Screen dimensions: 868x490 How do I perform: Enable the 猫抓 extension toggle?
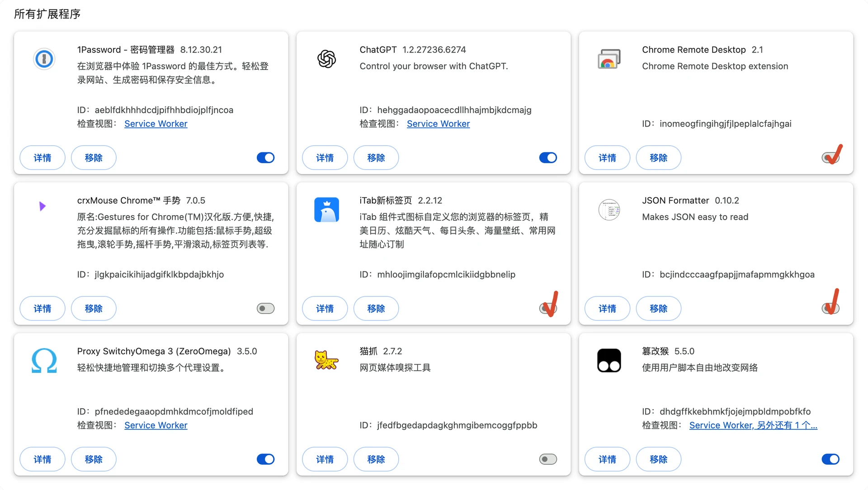(548, 459)
